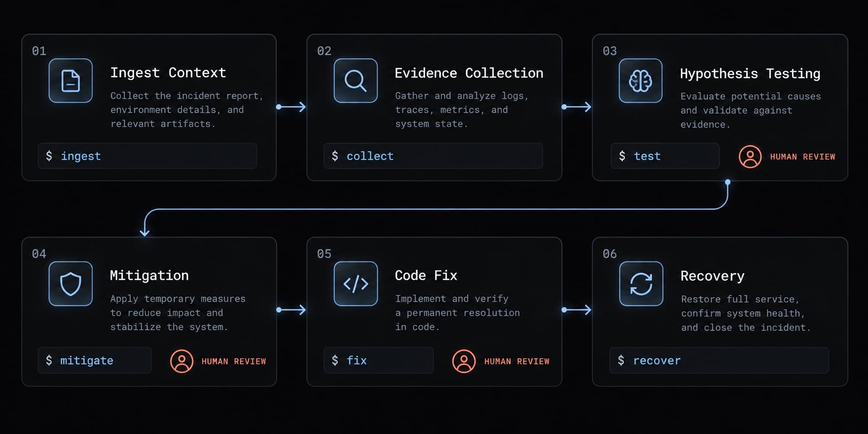Click 'HUMAN REVIEW' label in Code Fix card
This screenshot has width=868, height=434.
tap(517, 361)
